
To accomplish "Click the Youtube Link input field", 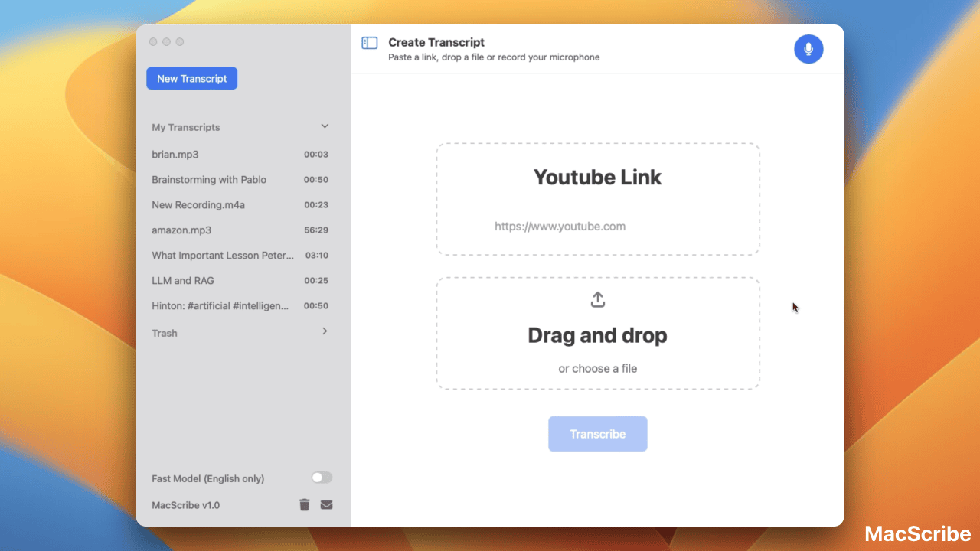I will point(597,226).
